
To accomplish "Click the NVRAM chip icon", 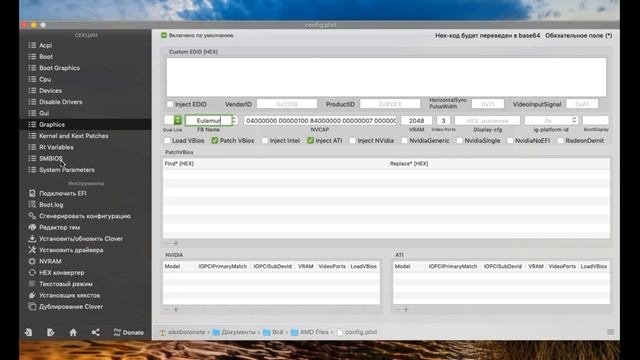I will coord(32,261).
